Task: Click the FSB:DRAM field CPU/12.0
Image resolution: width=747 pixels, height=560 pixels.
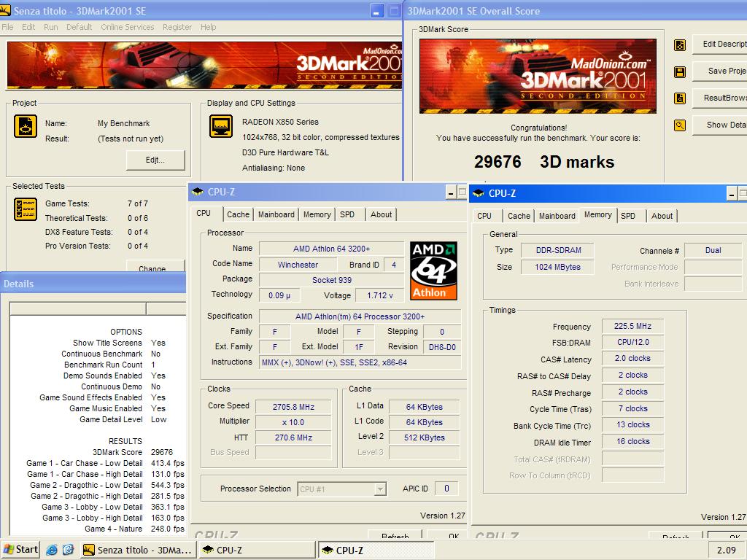Action: [632, 343]
